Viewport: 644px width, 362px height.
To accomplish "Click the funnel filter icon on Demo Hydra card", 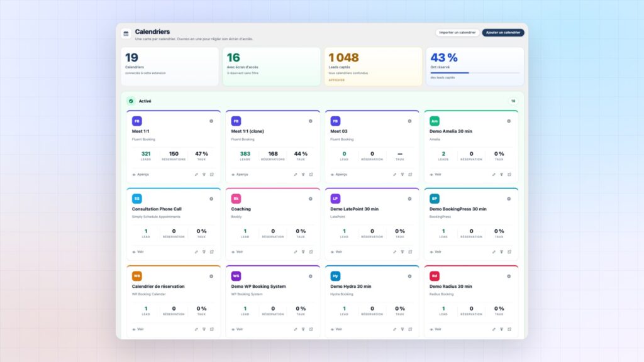I will click(402, 329).
